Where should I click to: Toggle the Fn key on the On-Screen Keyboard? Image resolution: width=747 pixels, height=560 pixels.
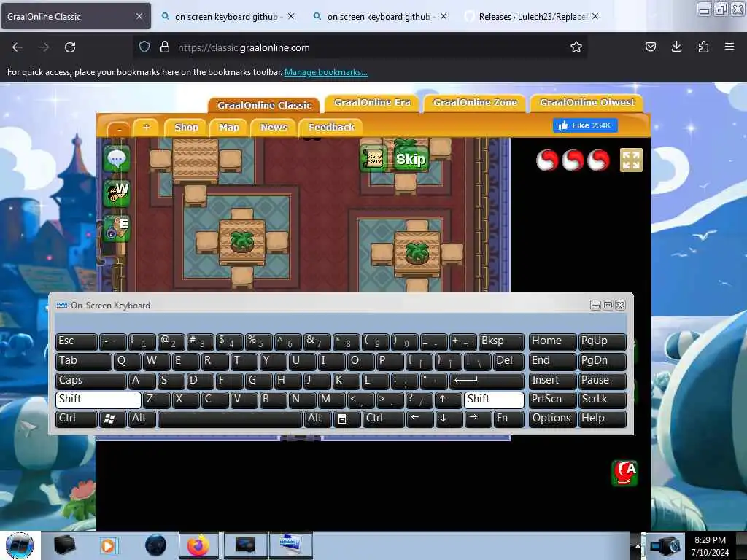click(x=508, y=419)
